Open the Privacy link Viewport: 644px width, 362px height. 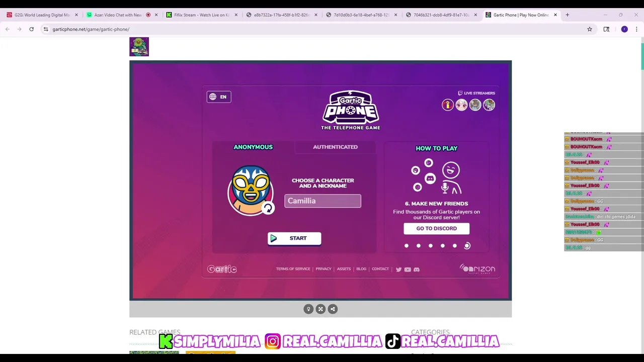tap(324, 269)
